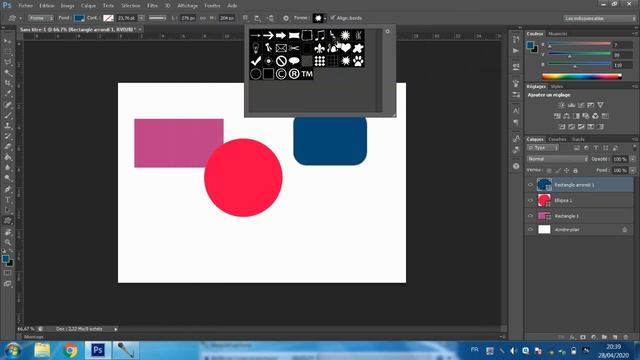Image resolution: width=640 pixels, height=360 pixels.
Task: Toggle visibility of Arrière-plan layer
Action: [x=530, y=229]
